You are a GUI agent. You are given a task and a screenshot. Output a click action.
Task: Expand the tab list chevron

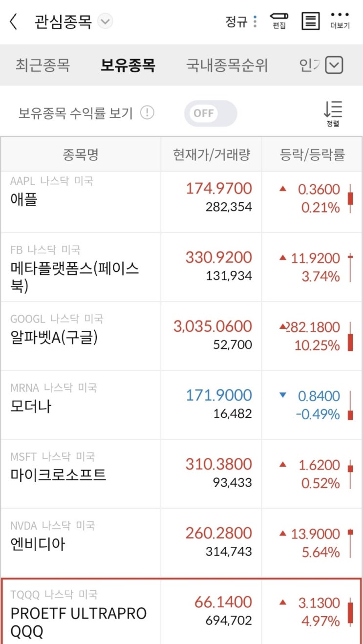pyautogui.click(x=334, y=65)
